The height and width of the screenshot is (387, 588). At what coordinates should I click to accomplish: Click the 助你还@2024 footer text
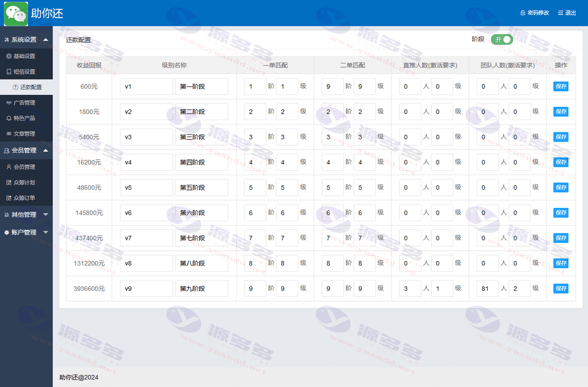coord(79,377)
